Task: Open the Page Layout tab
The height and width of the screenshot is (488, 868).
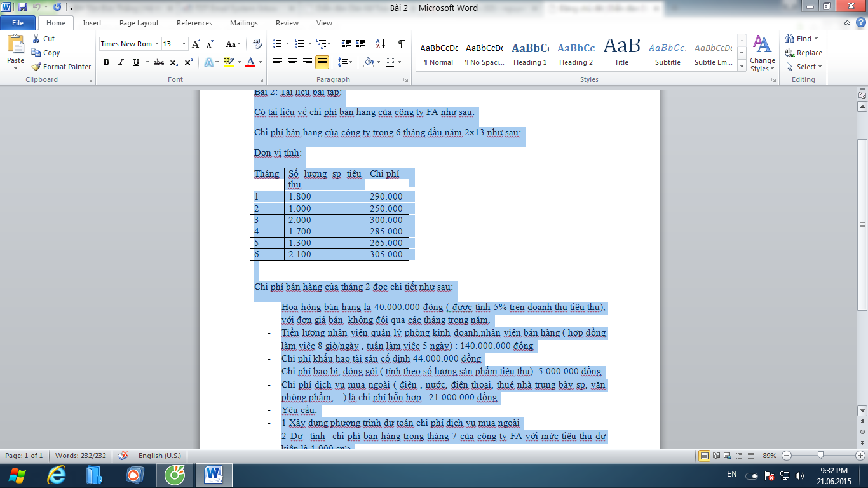Action: pos(139,23)
